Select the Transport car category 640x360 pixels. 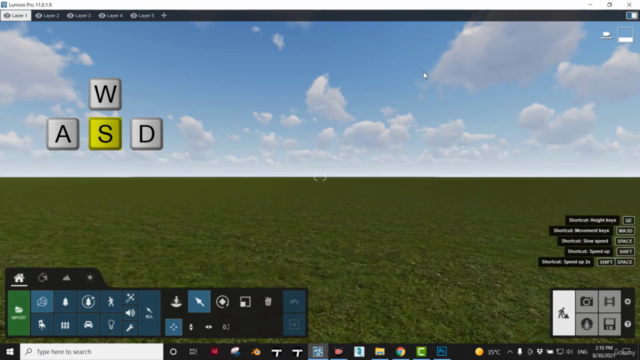pyautogui.click(x=88, y=325)
